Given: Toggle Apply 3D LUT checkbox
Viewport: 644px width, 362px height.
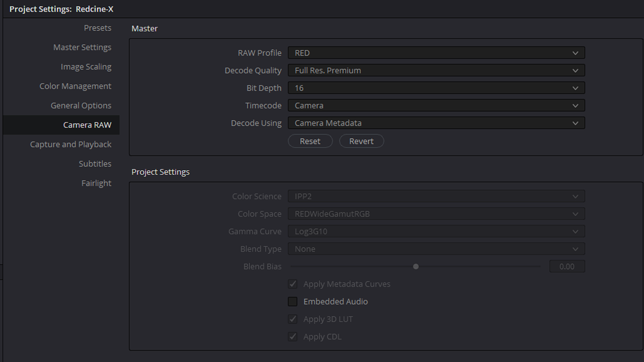Looking at the screenshot, I should tap(292, 319).
